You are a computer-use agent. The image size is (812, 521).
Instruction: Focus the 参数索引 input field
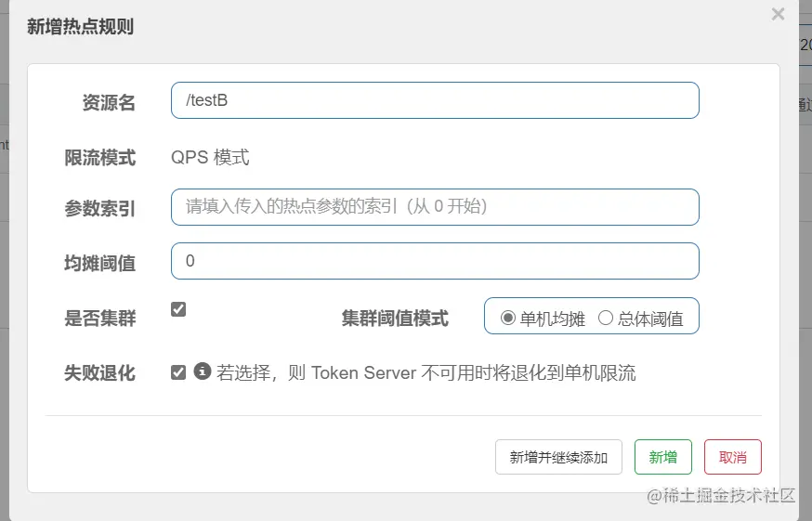(435, 207)
